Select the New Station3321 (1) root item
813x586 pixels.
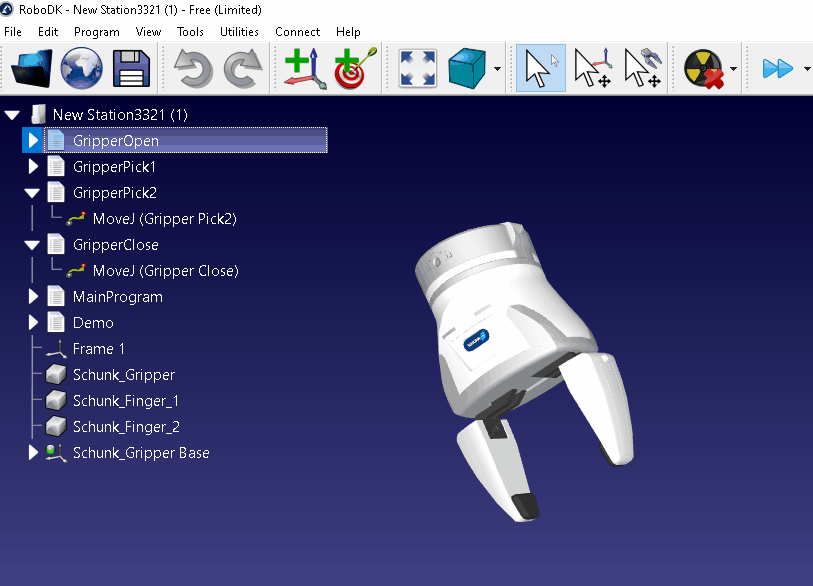pos(120,115)
